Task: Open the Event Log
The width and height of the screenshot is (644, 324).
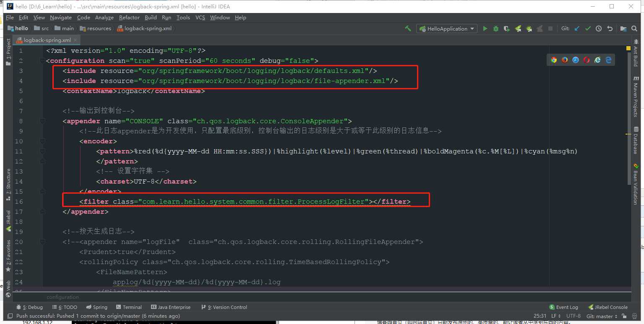Action: point(563,307)
